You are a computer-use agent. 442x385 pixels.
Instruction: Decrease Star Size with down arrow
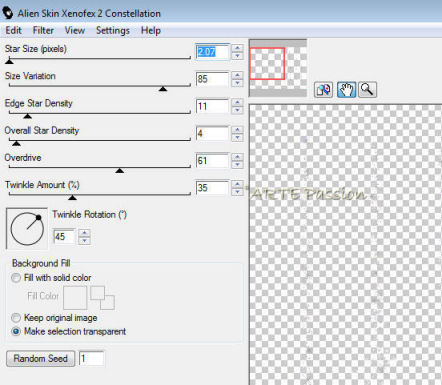[237, 56]
